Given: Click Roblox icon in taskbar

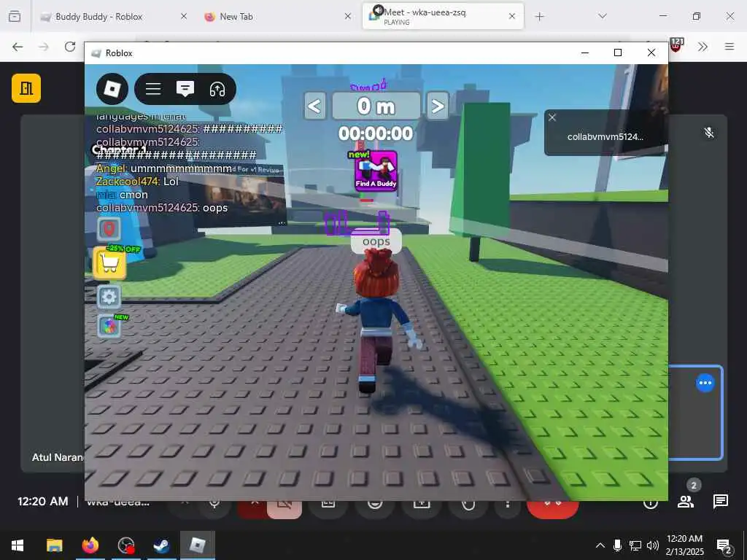Looking at the screenshot, I should pyautogui.click(x=197, y=545).
